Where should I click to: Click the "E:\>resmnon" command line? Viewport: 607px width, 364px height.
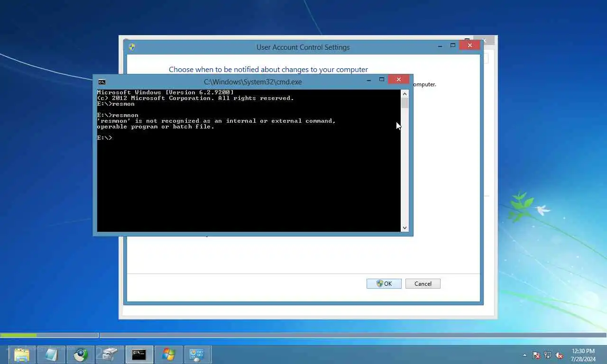point(118,115)
